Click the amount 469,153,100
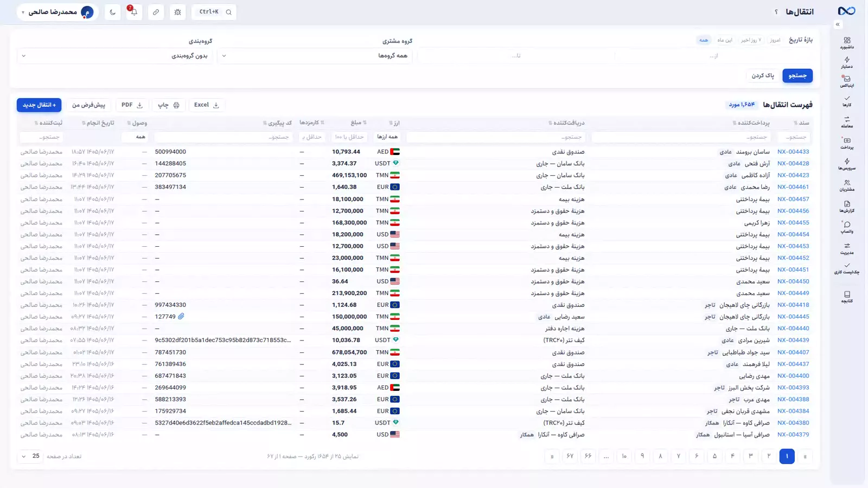This screenshot has width=868, height=488. click(x=349, y=175)
